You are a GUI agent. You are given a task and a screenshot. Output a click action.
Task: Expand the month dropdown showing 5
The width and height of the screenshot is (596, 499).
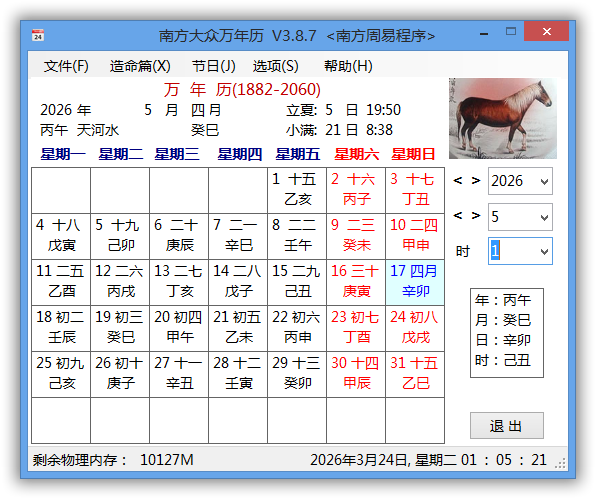544,217
